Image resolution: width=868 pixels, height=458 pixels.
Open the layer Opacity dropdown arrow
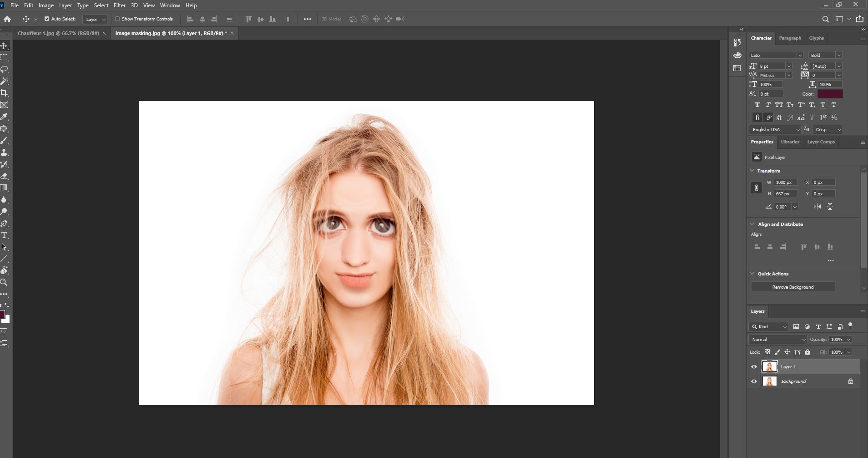[x=848, y=340]
